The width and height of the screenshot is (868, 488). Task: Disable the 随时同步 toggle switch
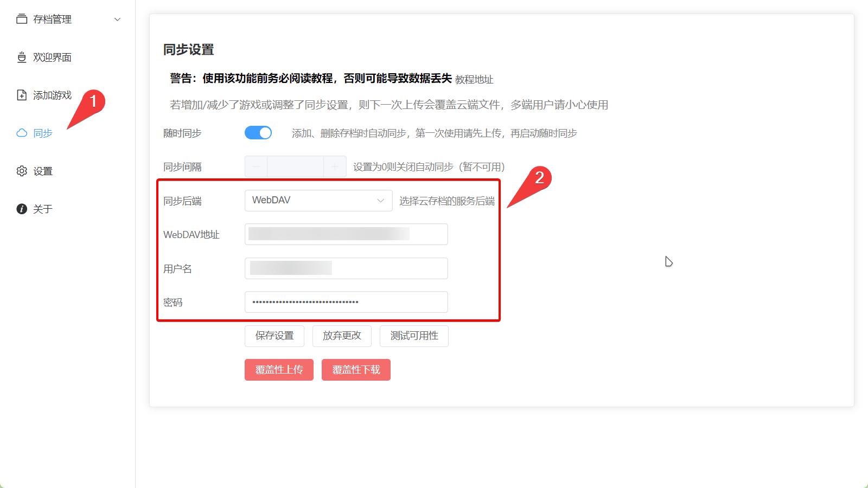(x=258, y=132)
